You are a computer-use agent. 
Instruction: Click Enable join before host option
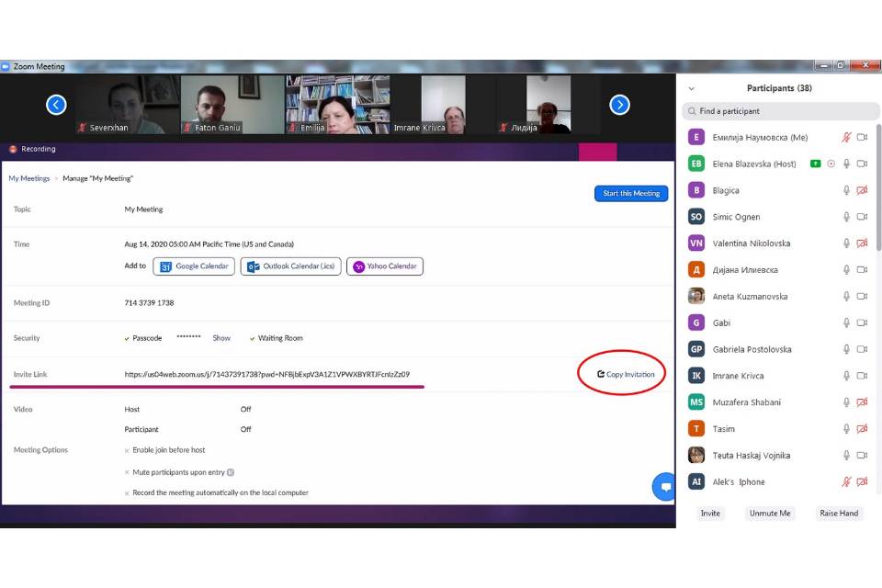coord(164,450)
